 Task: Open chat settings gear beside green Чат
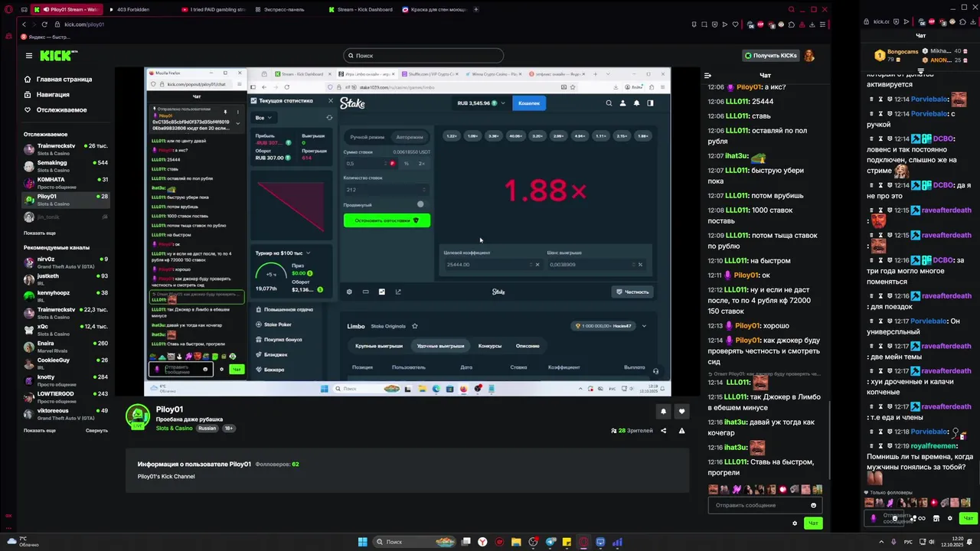coord(795,523)
